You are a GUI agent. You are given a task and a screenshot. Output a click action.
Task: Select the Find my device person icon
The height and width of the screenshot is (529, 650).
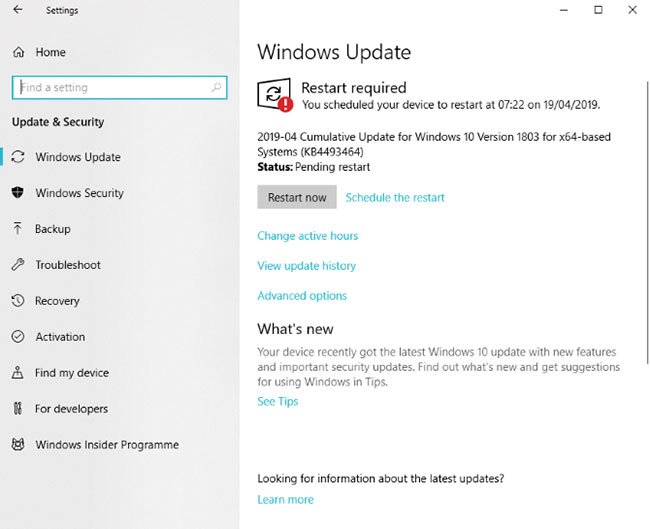point(17,372)
